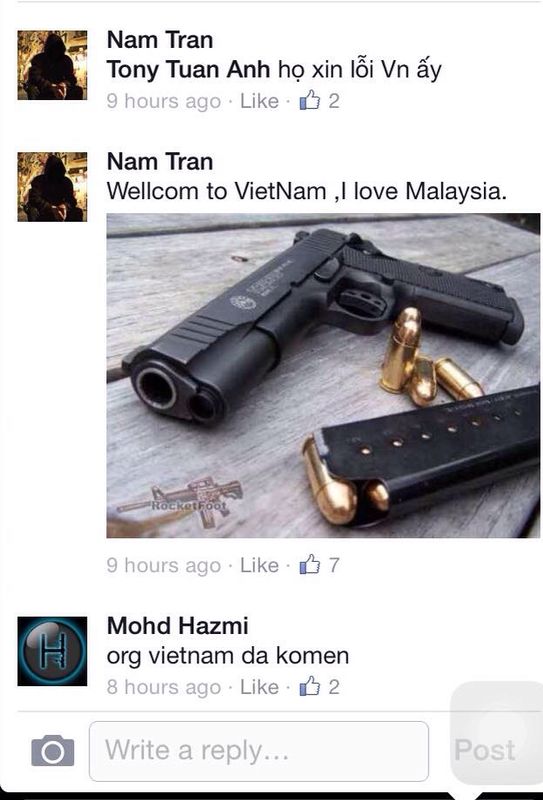Viewport: 543px width, 800px height.
Task: Like Nam Tran's photo comment
Action: pyautogui.click(x=259, y=565)
